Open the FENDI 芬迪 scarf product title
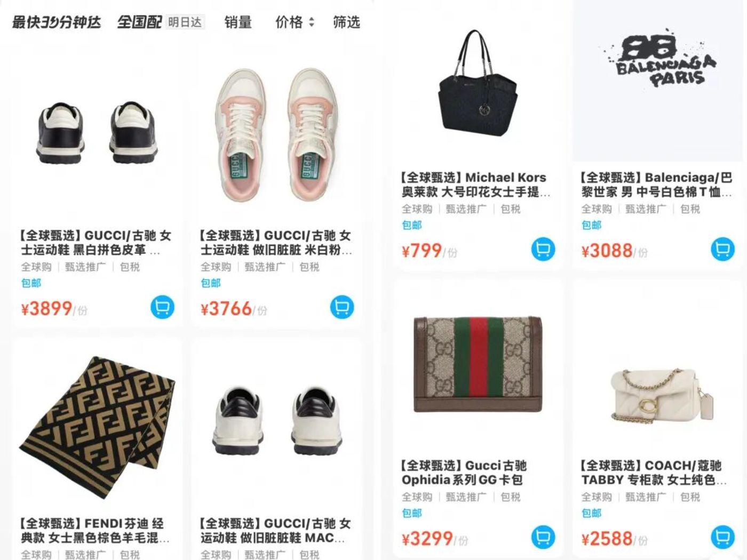747x560 pixels. pyautogui.click(x=95, y=531)
